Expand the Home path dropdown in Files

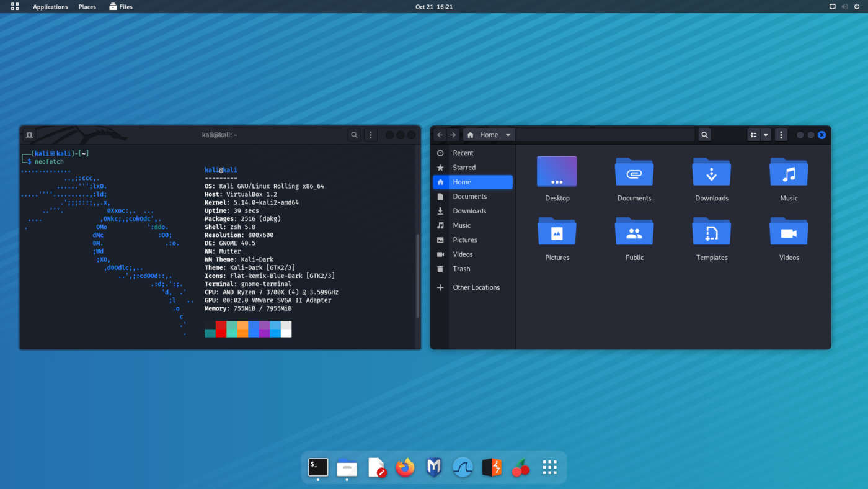tap(508, 135)
